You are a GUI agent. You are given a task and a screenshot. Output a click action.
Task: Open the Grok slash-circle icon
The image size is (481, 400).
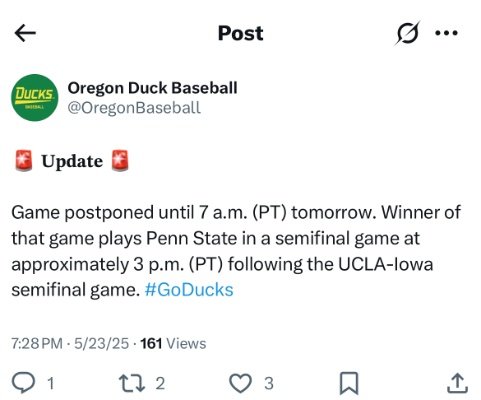tap(407, 33)
